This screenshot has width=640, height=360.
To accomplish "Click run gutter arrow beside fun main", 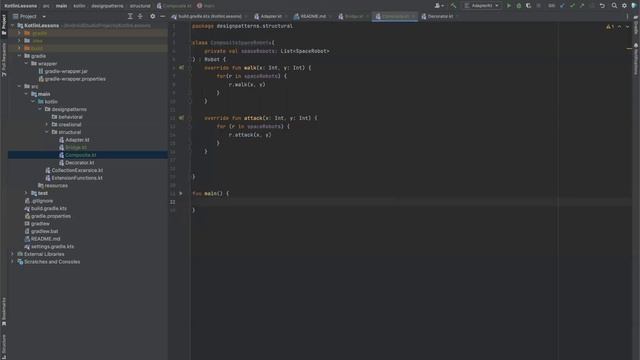I will coord(181,193).
